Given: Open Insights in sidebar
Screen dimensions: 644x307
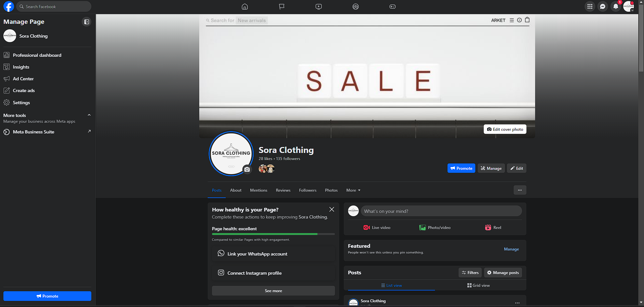Looking at the screenshot, I should coord(47,67).
